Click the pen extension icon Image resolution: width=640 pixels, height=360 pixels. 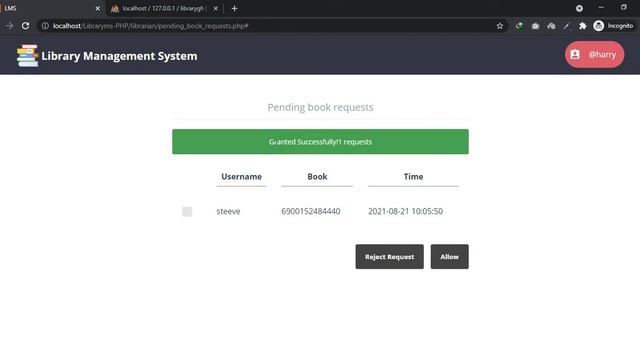click(x=567, y=26)
